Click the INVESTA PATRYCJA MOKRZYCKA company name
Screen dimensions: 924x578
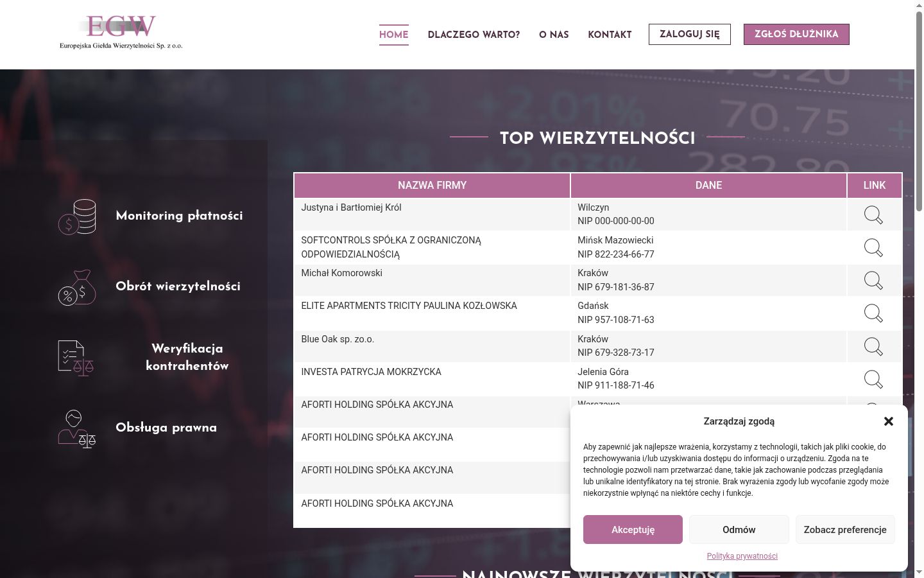[371, 372]
